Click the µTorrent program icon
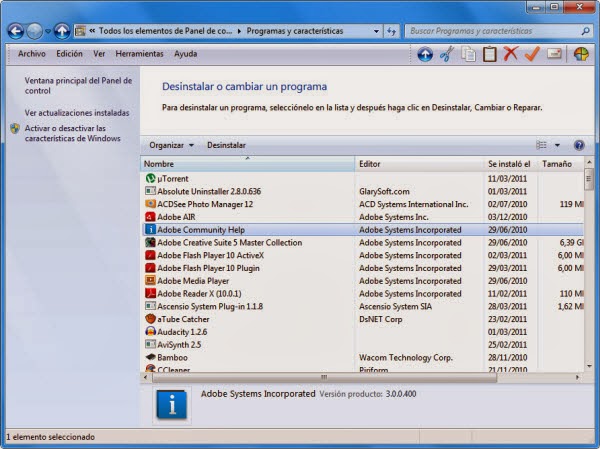Viewport: 600px width, 449px height. click(150, 178)
